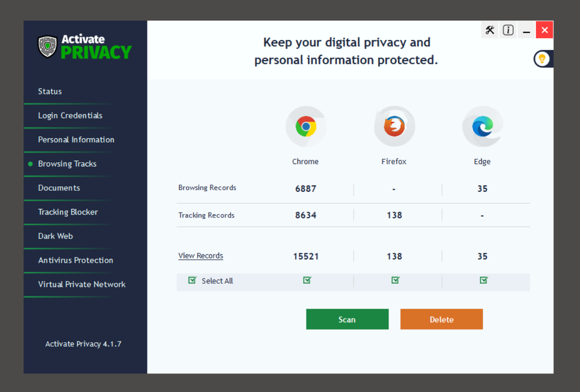
Task: Open the tools settings wrench icon
Action: click(x=490, y=31)
